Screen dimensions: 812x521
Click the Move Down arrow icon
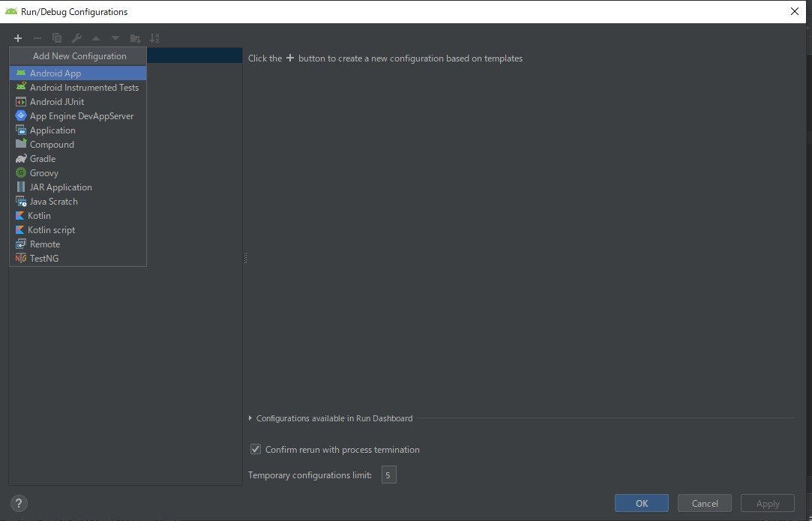pos(115,38)
